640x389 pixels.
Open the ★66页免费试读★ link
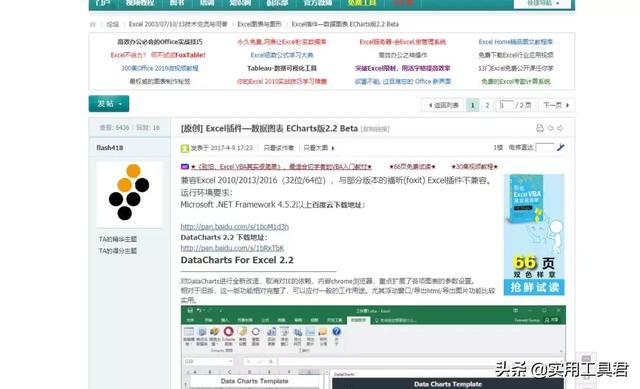click(412, 167)
